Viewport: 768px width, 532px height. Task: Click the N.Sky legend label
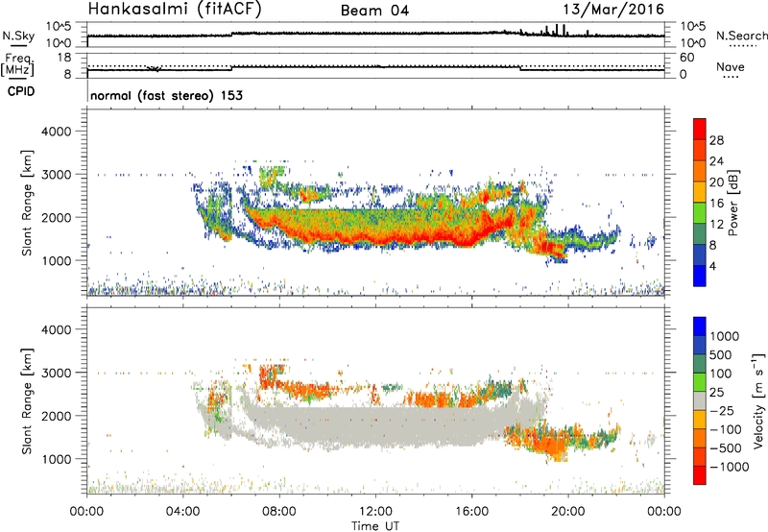tap(18, 36)
